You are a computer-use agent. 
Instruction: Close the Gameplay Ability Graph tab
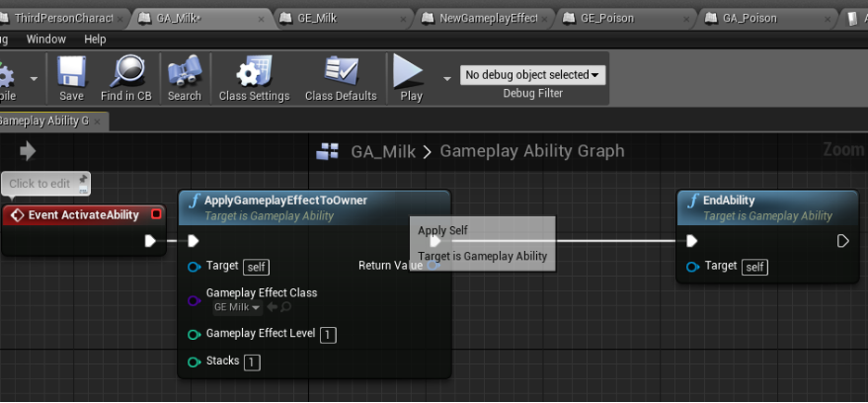pyautogui.click(x=98, y=121)
